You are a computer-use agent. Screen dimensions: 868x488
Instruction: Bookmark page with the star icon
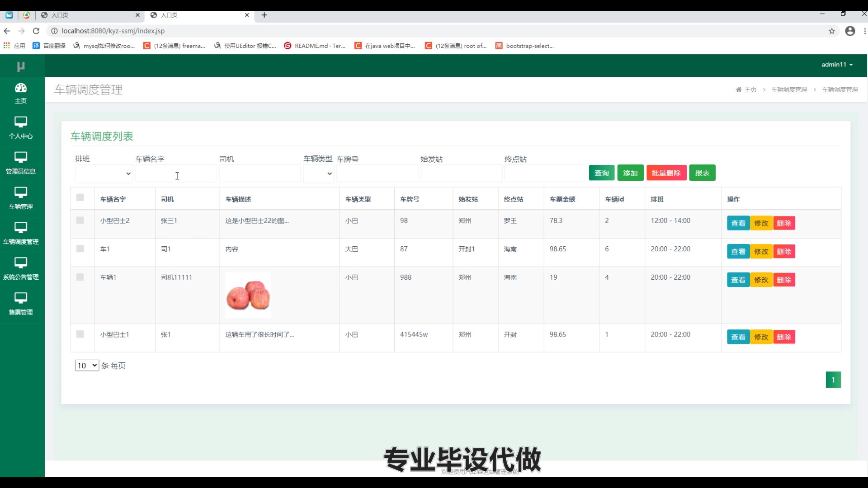coord(831,31)
